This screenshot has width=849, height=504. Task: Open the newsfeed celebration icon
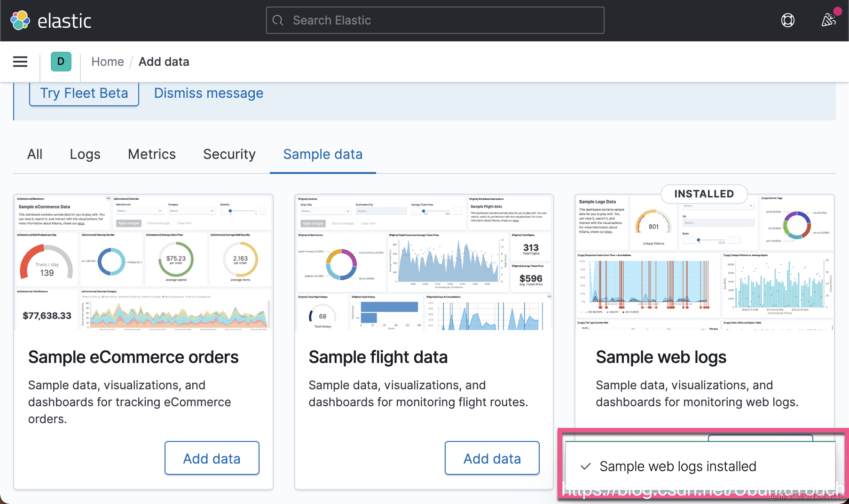[828, 20]
